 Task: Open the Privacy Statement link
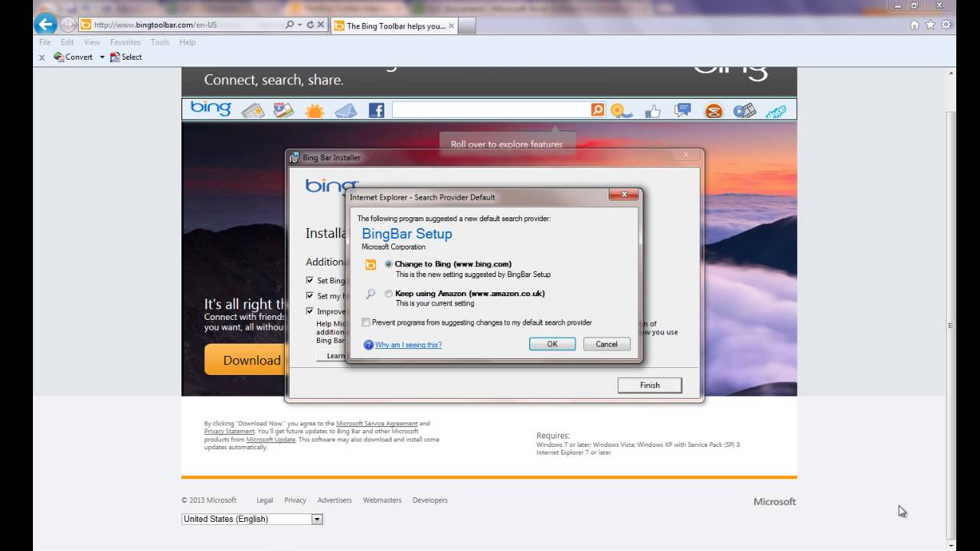(x=230, y=432)
